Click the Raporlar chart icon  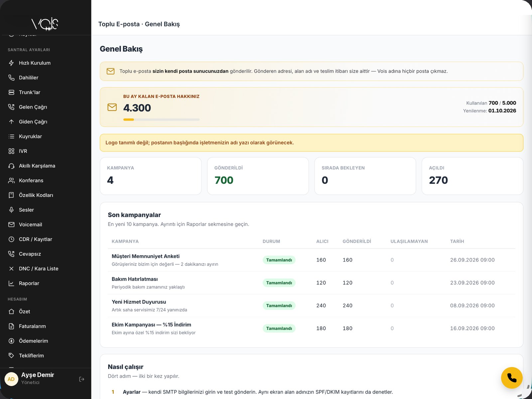(11, 283)
